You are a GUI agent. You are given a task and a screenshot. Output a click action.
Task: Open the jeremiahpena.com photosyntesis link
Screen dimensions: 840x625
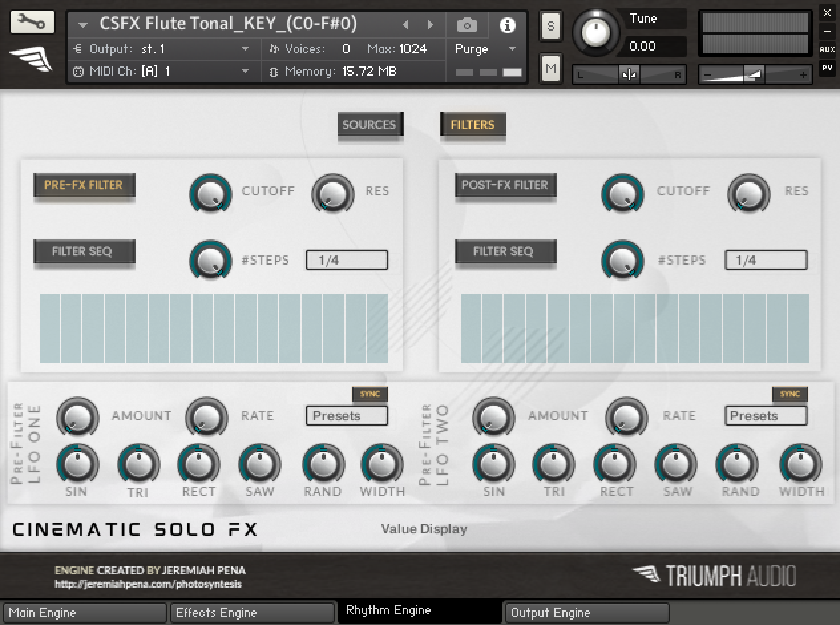point(148,584)
